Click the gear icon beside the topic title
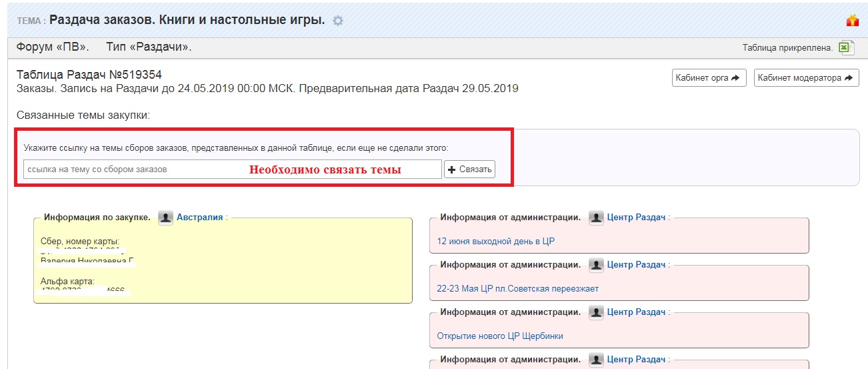 (338, 21)
